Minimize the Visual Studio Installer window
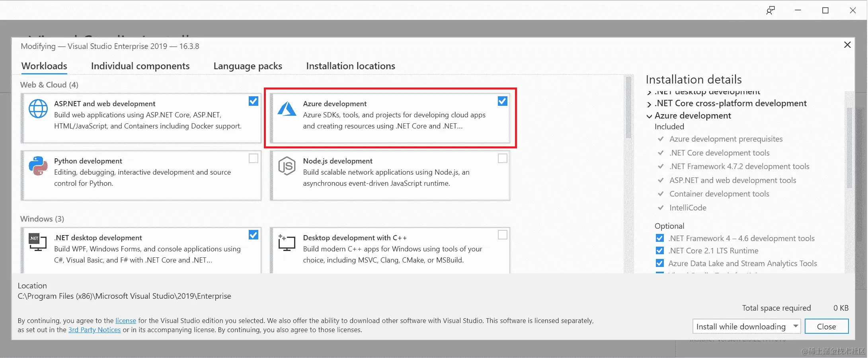 tap(798, 10)
